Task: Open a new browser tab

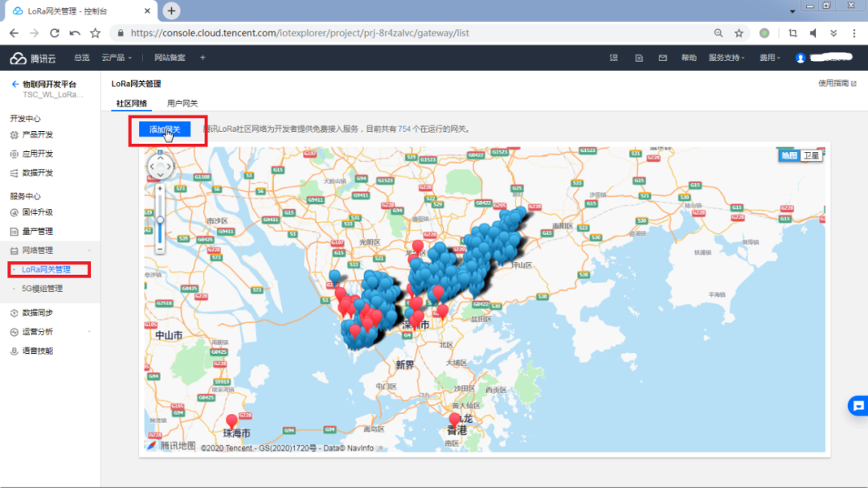Action: 172,10
